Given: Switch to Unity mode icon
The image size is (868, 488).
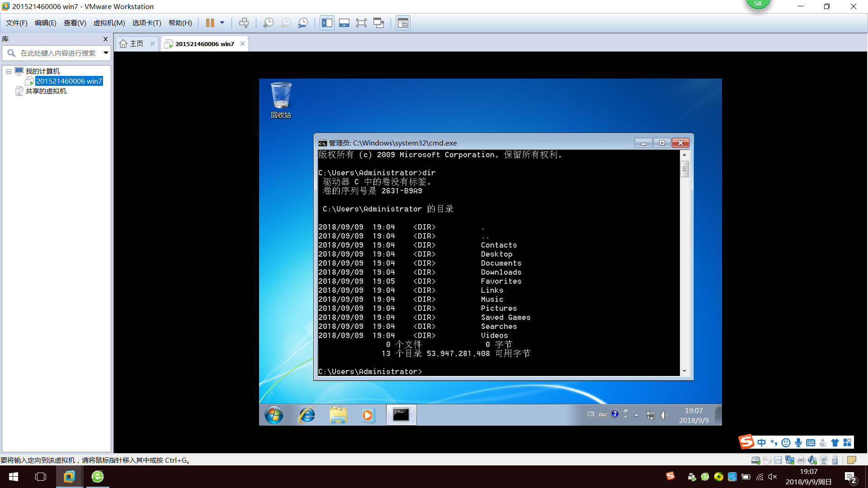Looking at the screenshot, I should (x=378, y=23).
